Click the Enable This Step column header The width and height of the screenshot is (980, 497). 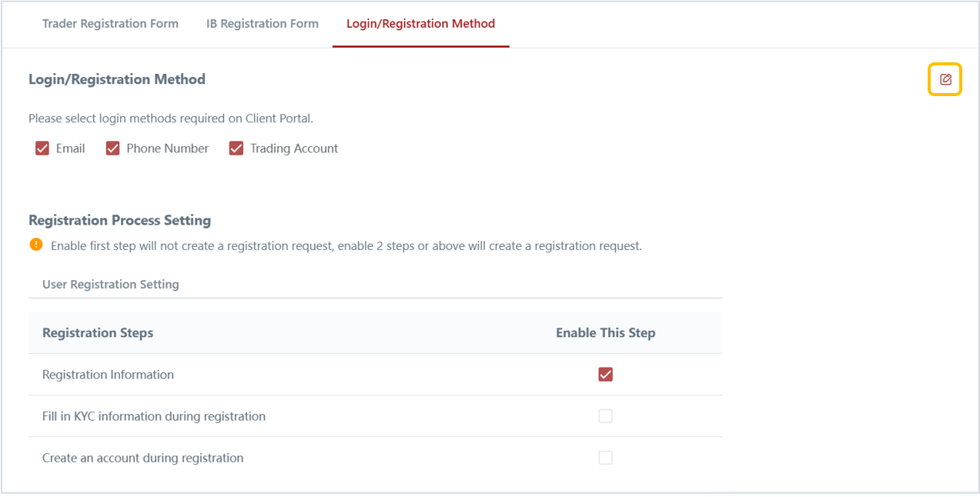pyautogui.click(x=606, y=333)
